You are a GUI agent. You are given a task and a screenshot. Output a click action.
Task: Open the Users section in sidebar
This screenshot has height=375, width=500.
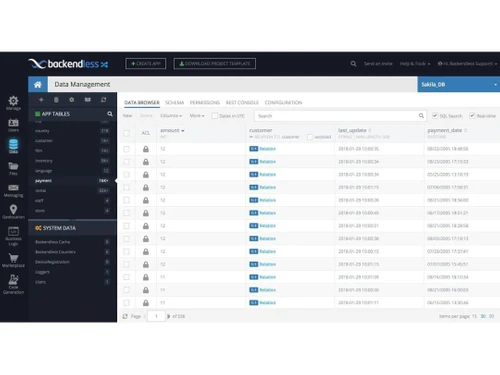click(x=13, y=125)
